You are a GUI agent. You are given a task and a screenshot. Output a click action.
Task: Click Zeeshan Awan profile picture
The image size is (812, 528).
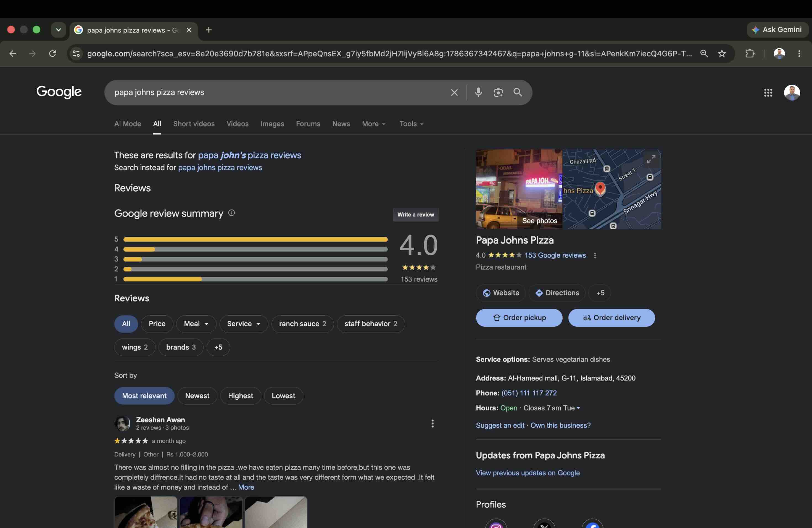pyautogui.click(x=122, y=423)
